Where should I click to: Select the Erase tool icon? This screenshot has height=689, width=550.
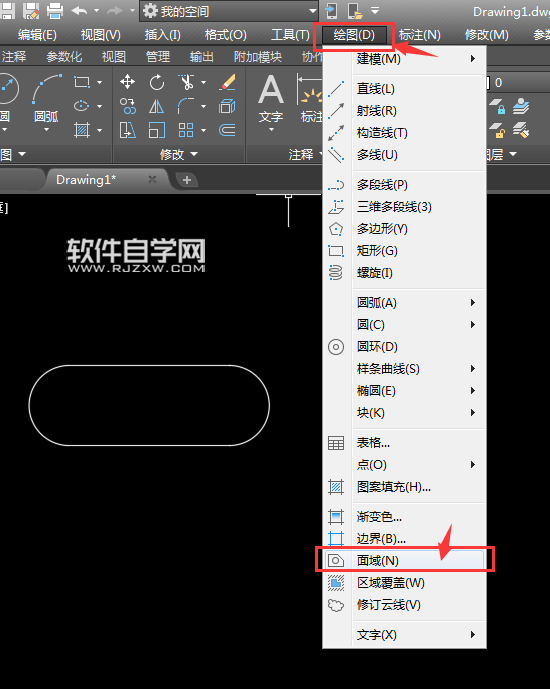tap(228, 82)
